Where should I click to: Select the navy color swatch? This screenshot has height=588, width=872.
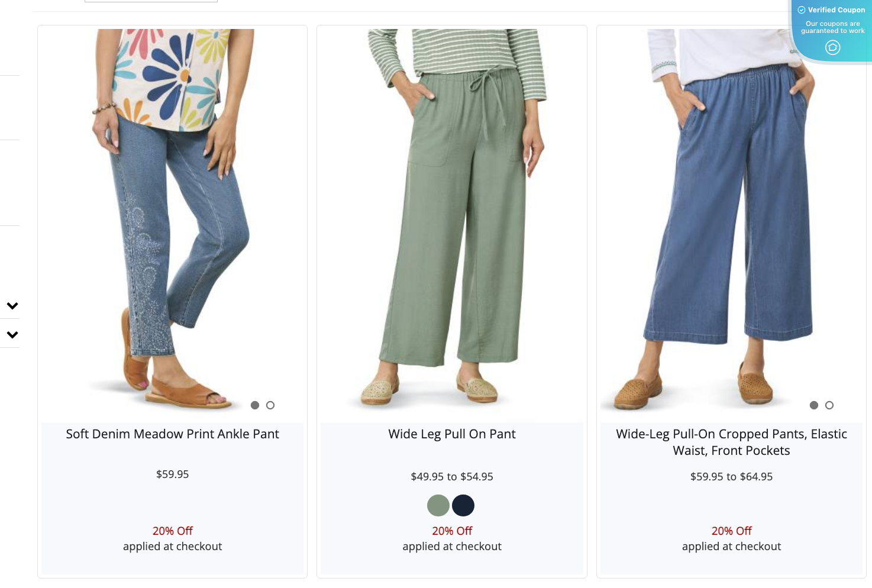pyautogui.click(x=463, y=505)
